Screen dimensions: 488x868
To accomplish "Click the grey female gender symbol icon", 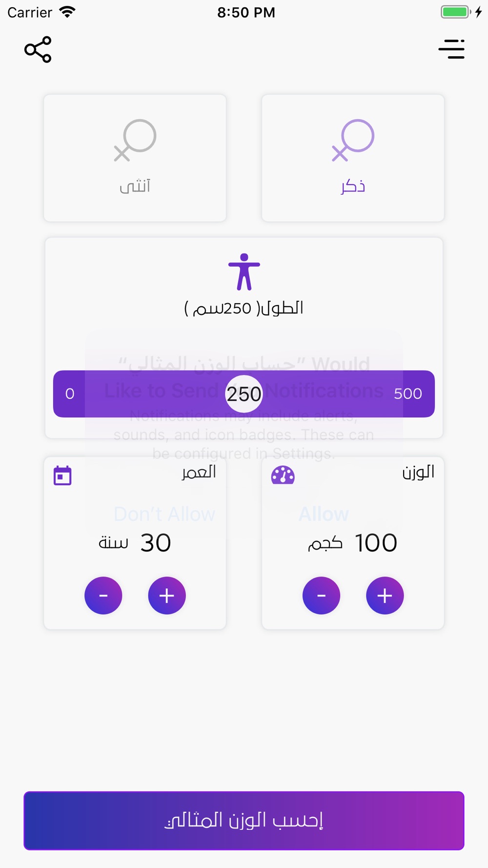I will [135, 140].
